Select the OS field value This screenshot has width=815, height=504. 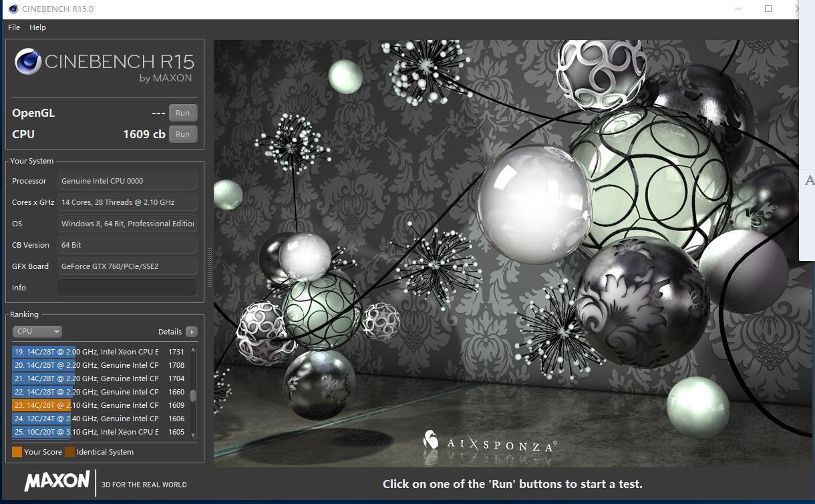pos(128,224)
